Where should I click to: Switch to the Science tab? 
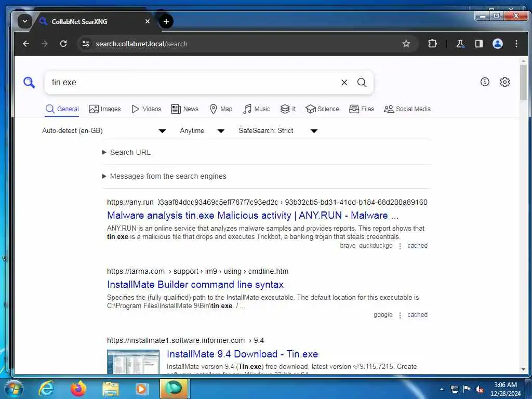(x=322, y=109)
